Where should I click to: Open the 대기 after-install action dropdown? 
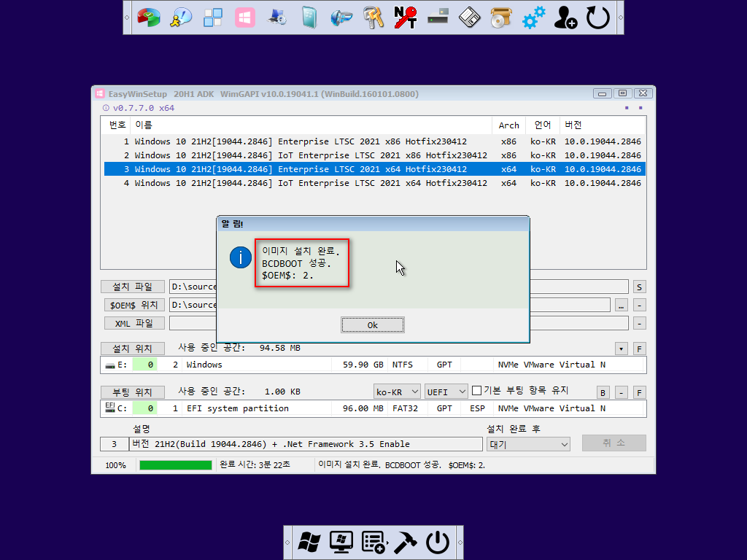click(528, 445)
